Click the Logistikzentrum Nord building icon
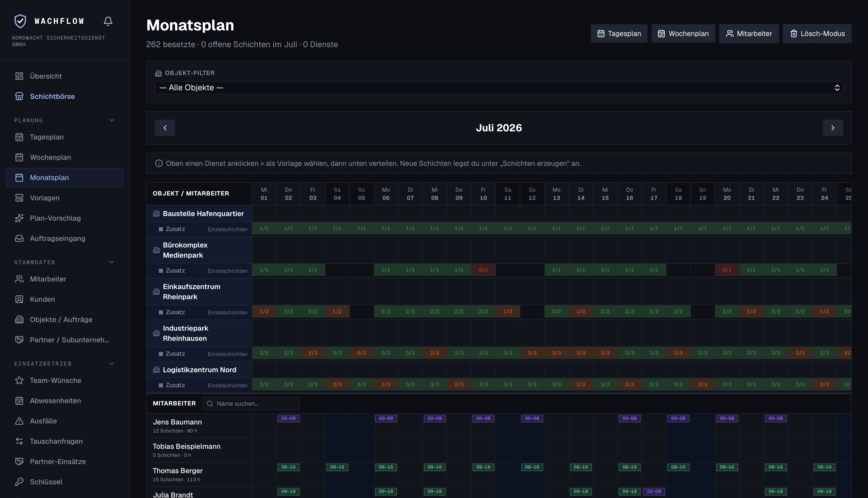The image size is (868, 498). [156, 370]
